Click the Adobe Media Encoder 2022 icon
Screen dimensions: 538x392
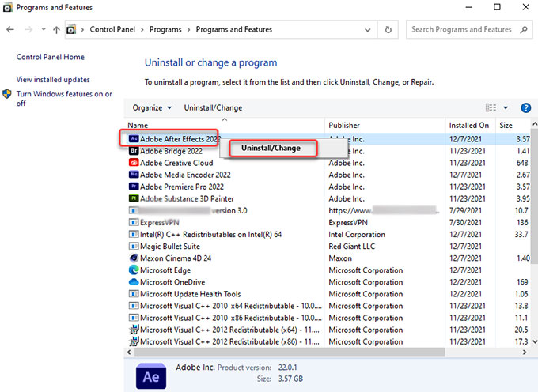[134, 175]
